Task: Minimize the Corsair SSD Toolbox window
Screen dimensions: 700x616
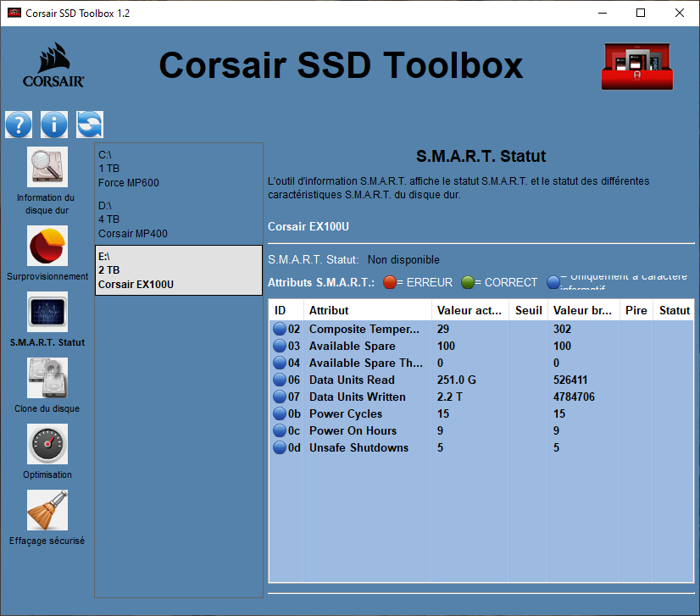Action: click(x=603, y=13)
